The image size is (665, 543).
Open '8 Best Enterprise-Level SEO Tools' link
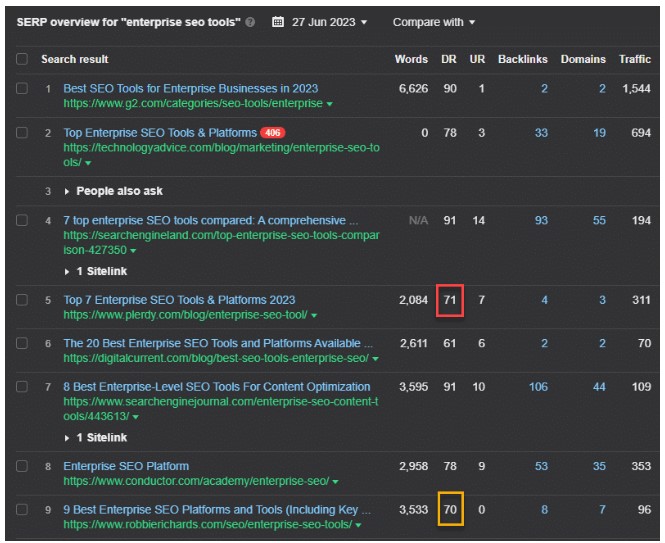(217, 387)
